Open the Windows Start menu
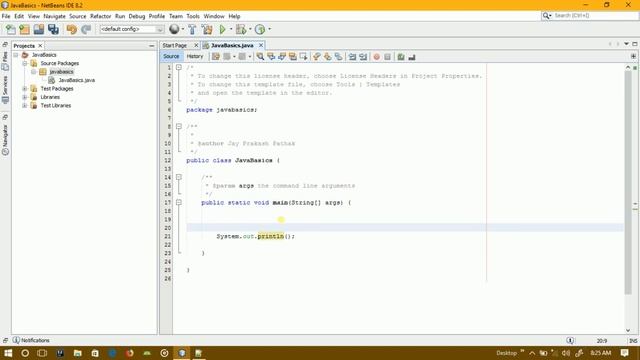640x360 pixels. tap(8, 353)
